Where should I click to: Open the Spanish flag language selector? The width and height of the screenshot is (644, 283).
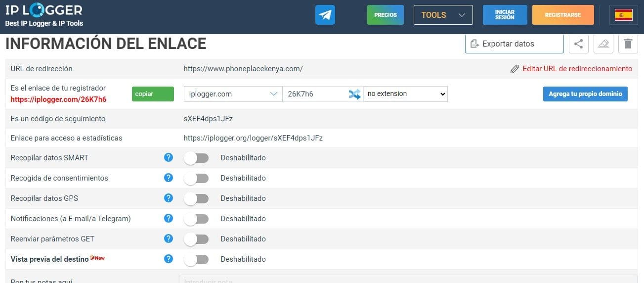point(623,15)
